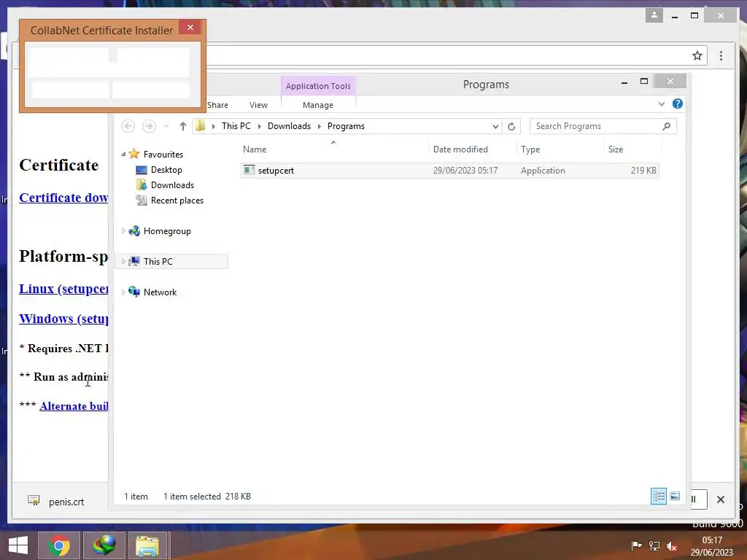
Task: Click the setupcert file icon
Action: click(249, 170)
